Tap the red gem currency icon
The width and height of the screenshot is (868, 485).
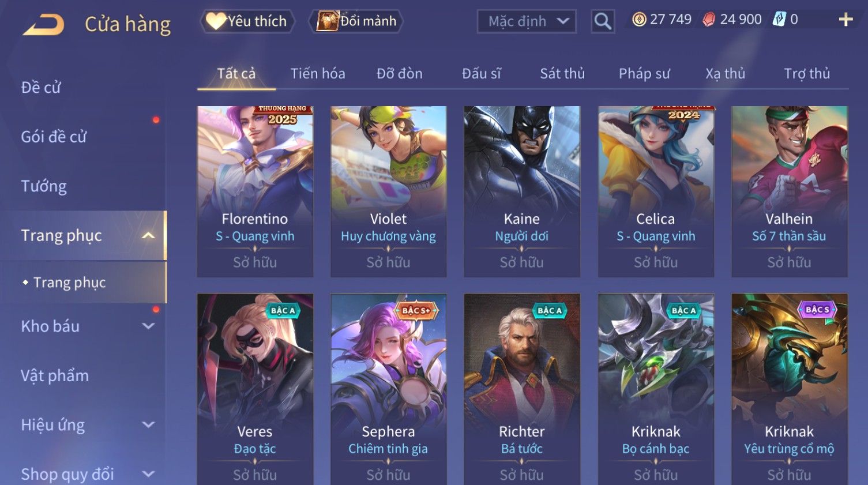(709, 20)
